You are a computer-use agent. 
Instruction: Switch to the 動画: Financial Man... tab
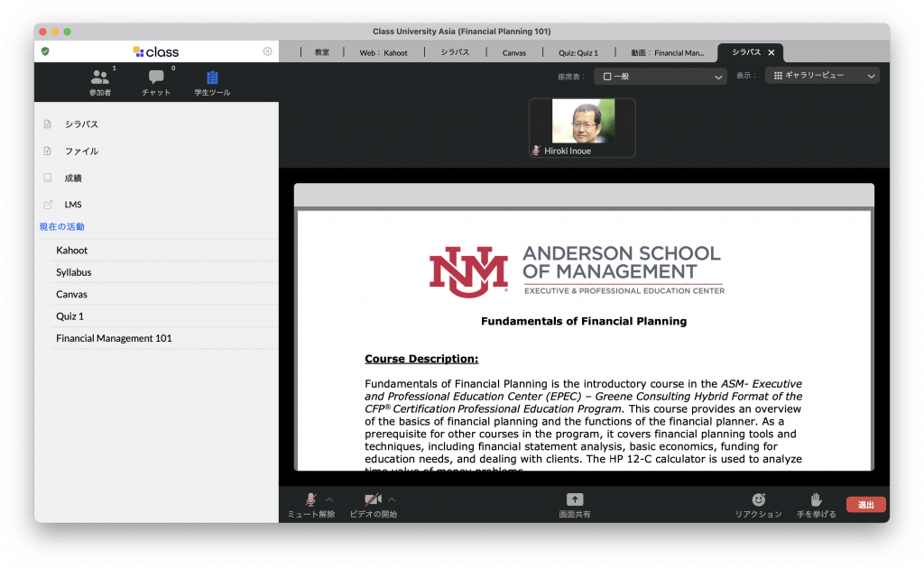pyautogui.click(x=667, y=52)
